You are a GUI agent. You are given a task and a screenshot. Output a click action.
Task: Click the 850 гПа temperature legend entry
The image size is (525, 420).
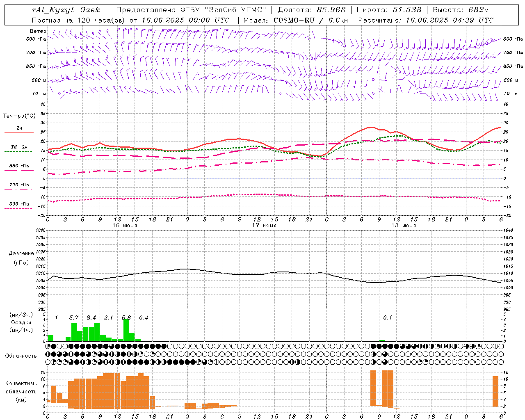tap(19, 166)
